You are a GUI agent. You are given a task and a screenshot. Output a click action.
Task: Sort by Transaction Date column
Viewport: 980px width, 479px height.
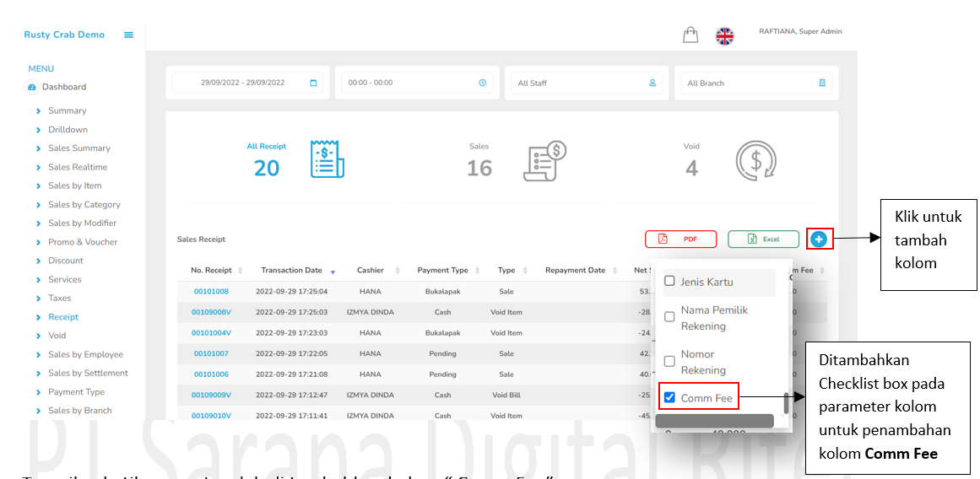coord(291,271)
